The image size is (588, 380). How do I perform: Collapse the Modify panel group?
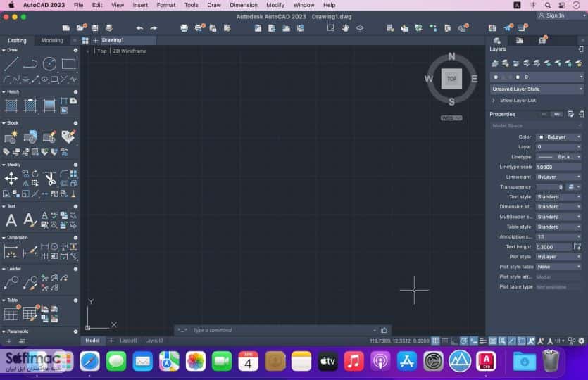pos(4,165)
